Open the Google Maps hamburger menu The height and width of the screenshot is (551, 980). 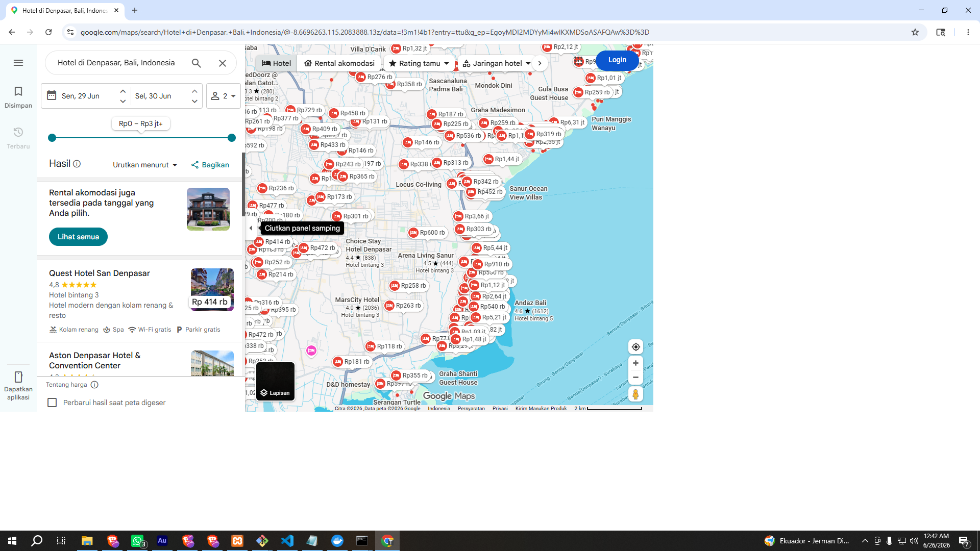[18, 63]
